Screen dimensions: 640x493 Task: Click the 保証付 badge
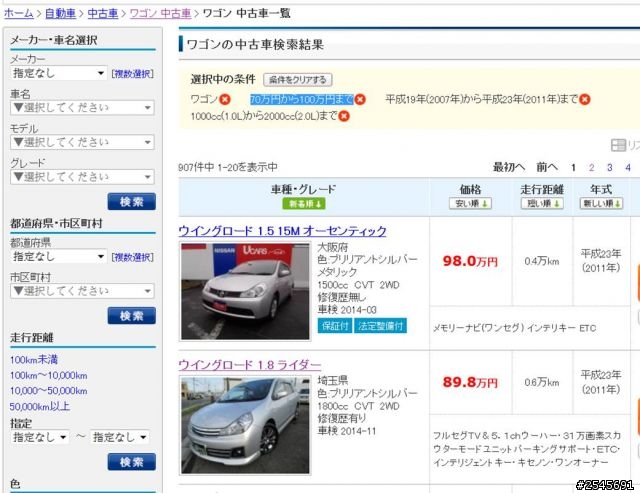tap(335, 326)
